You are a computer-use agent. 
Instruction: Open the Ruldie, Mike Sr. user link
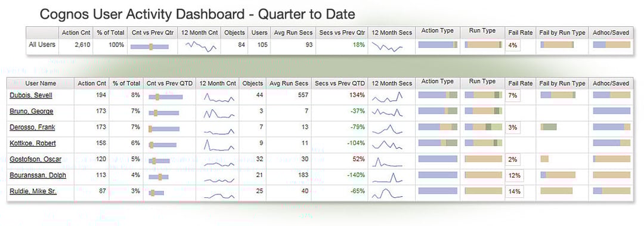click(33, 191)
